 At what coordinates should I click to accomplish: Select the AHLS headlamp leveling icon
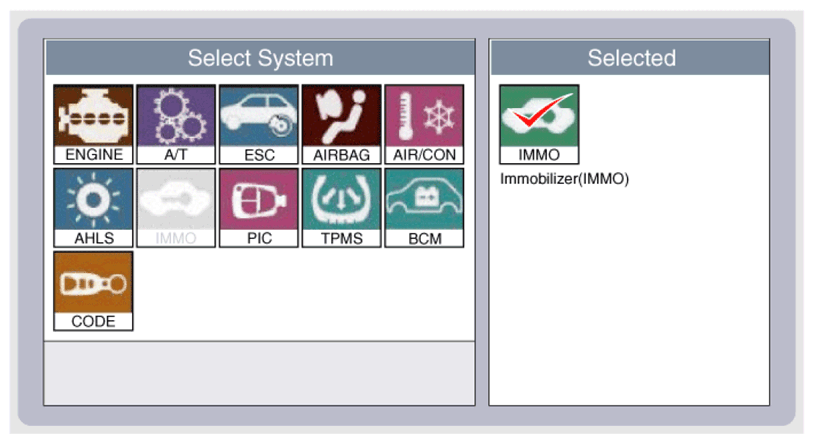click(x=93, y=208)
